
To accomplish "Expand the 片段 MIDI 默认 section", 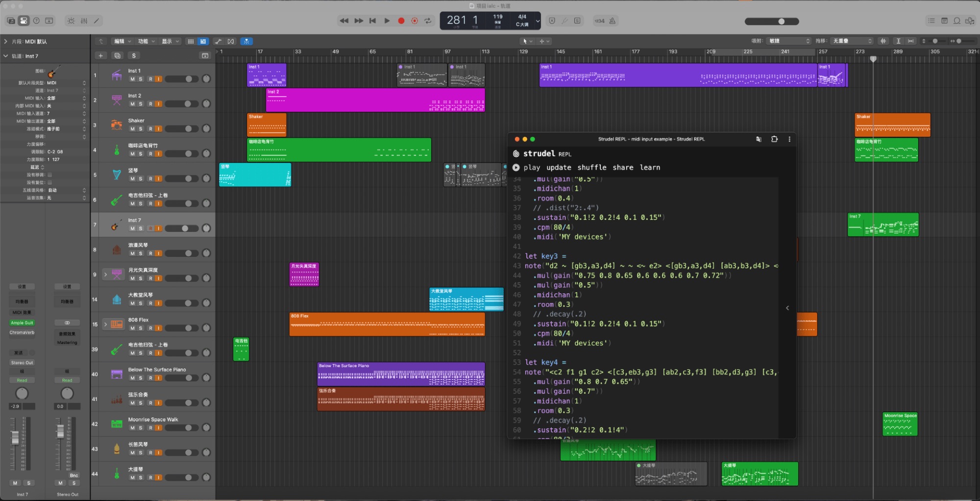I will pyautogui.click(x=5, y=42).
